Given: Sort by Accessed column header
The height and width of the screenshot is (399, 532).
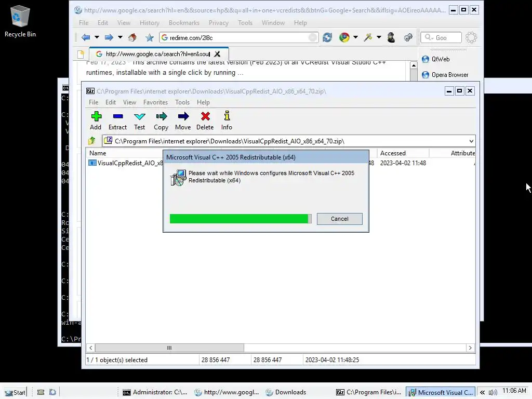Looking at the screenshot, I should (x=403, y=153).
